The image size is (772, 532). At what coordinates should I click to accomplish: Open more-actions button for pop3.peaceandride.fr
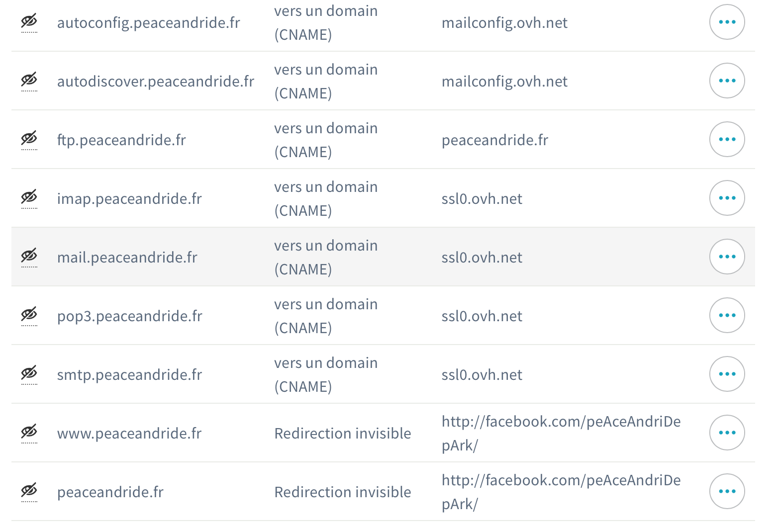pos(727,315)
